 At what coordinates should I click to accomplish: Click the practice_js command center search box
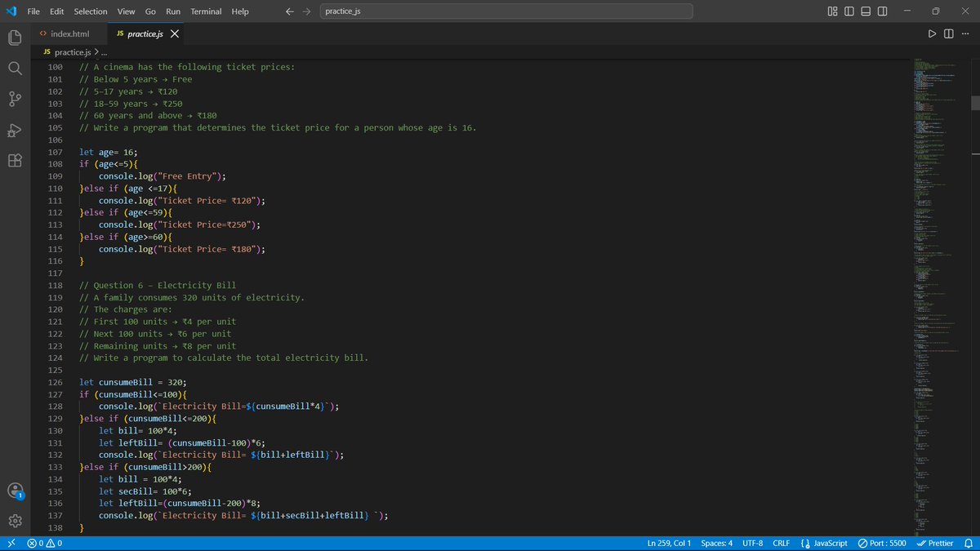tap(506, 11)
